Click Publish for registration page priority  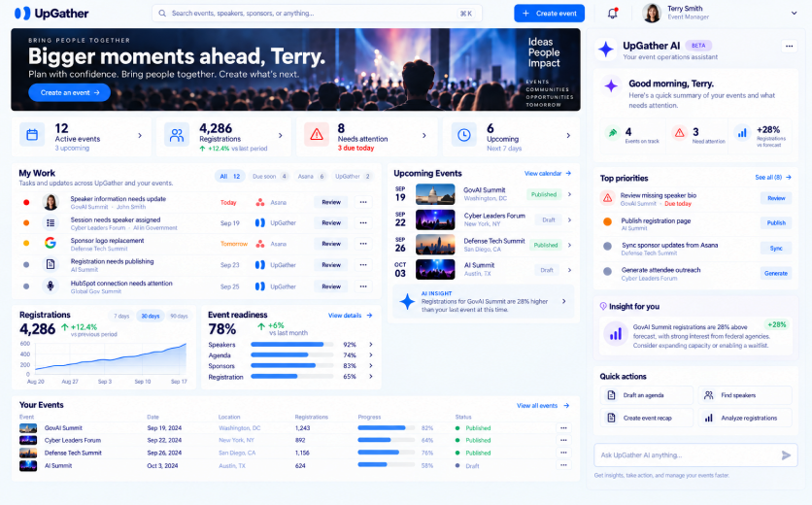tap(776, 223)
